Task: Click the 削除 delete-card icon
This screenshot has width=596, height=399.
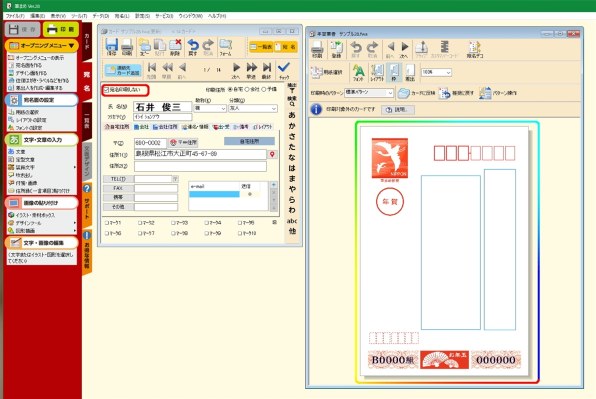Action: pyautogui.click(x=175, y=48)
